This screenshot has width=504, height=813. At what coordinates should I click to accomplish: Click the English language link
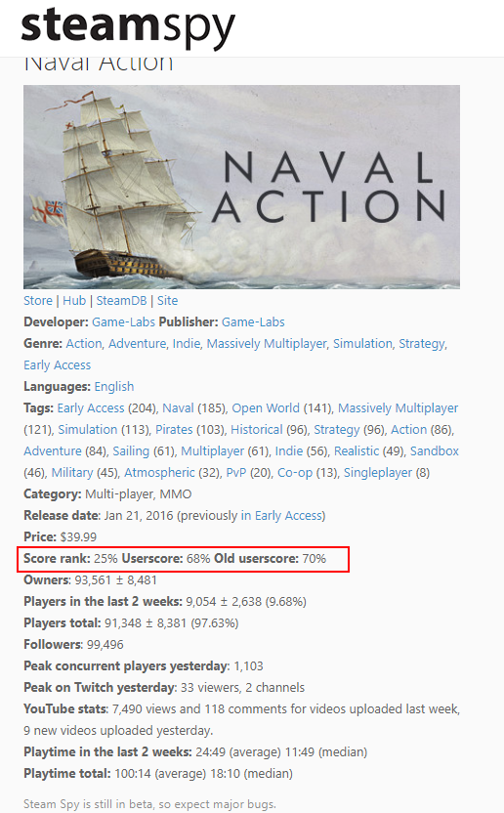pyautogui.click(x=114, y=387)
